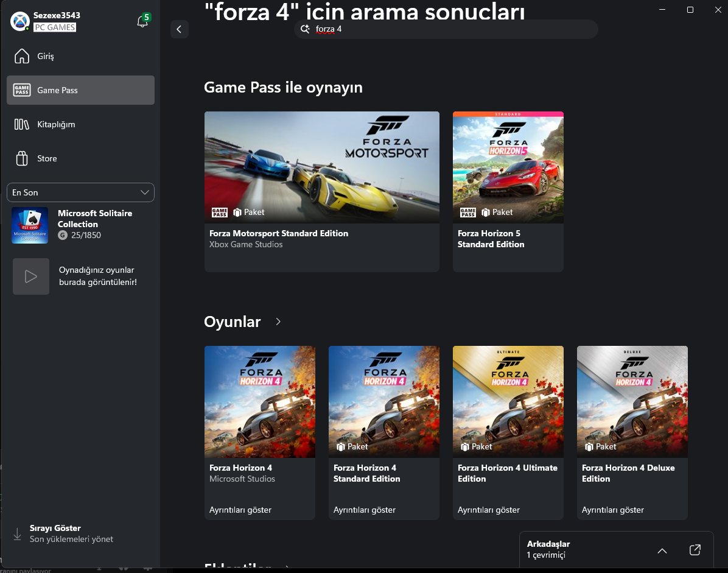Click Ayrıntıları göster under Horizon 4 Standard
The image size is (728, 573).
point(365,510)
